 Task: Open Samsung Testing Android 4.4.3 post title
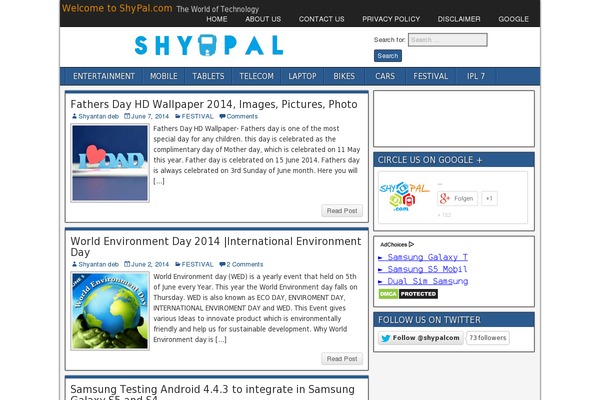[x=212, y=392]
